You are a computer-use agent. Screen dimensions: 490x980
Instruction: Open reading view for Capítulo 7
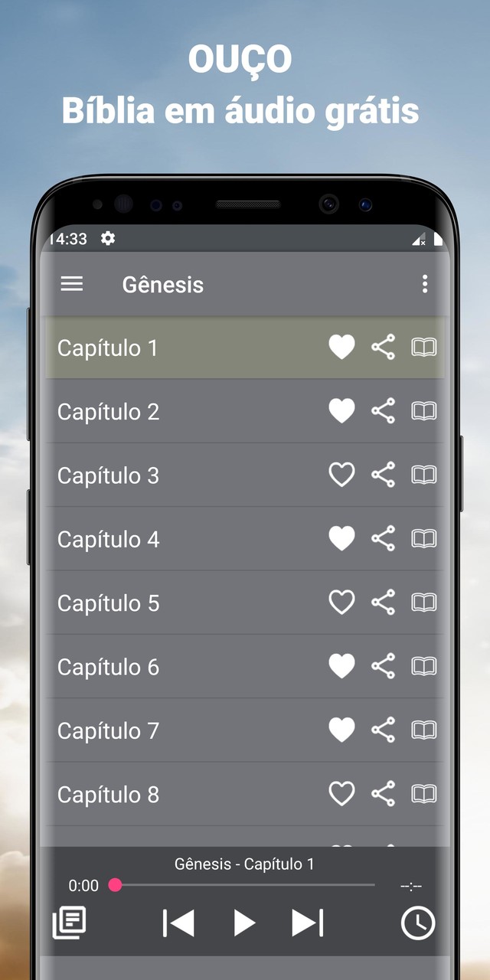pyautogui.click(x=423, y=730)
